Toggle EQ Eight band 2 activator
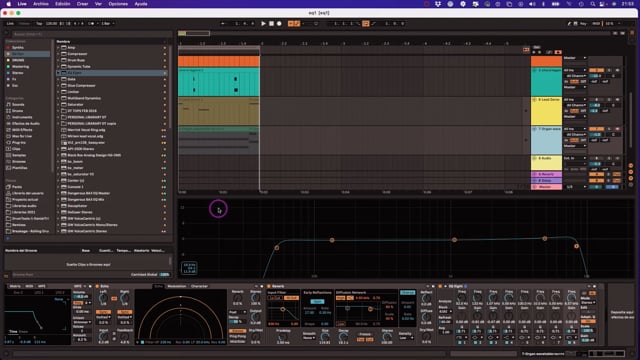 click(x=476, y=342)
